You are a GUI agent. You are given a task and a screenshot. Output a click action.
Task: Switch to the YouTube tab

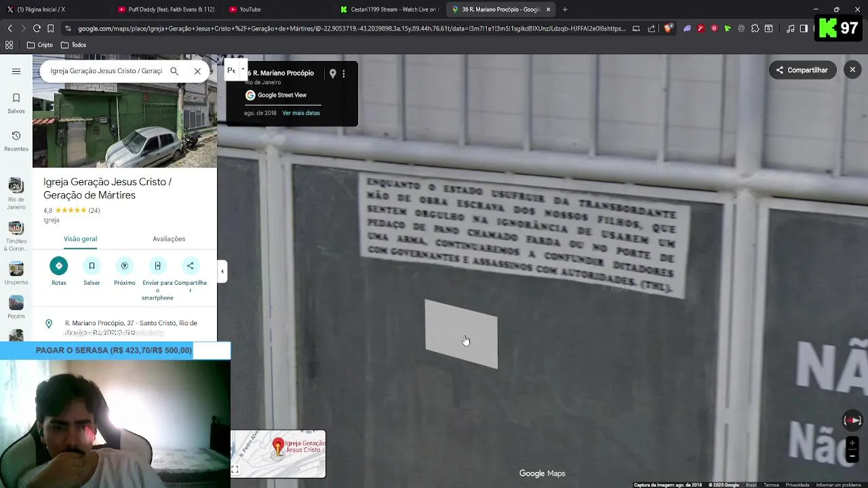point(278,9)
